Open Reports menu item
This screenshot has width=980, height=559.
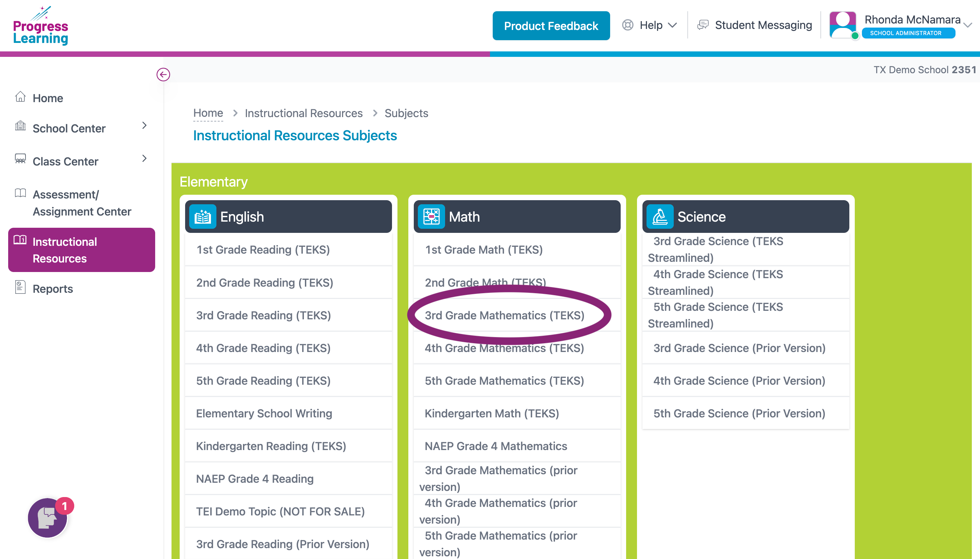(52, 289)
